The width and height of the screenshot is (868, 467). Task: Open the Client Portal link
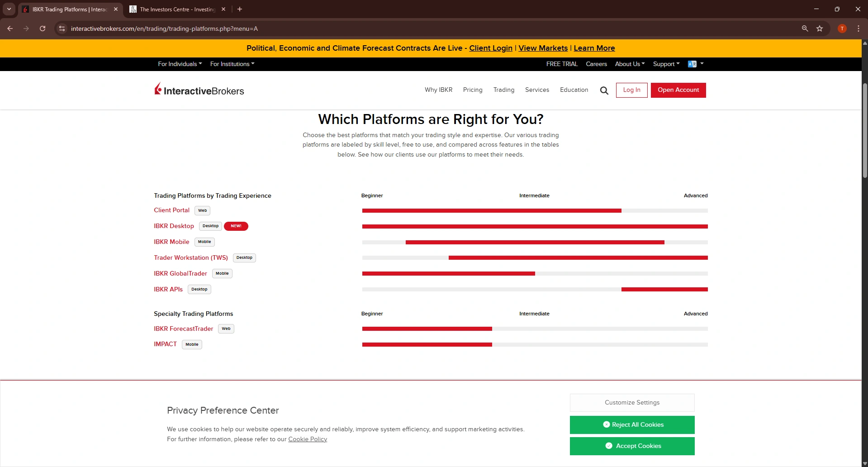coord(171,210)
